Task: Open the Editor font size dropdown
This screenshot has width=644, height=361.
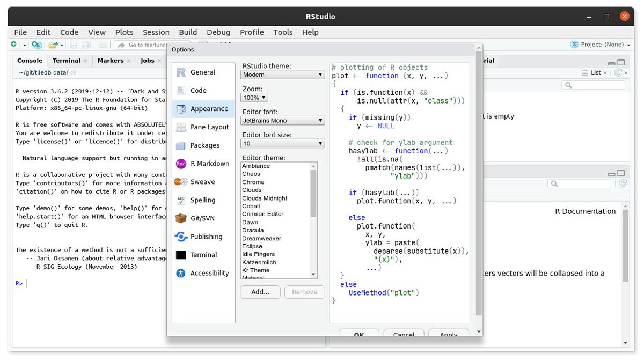Action: (283, 144)
